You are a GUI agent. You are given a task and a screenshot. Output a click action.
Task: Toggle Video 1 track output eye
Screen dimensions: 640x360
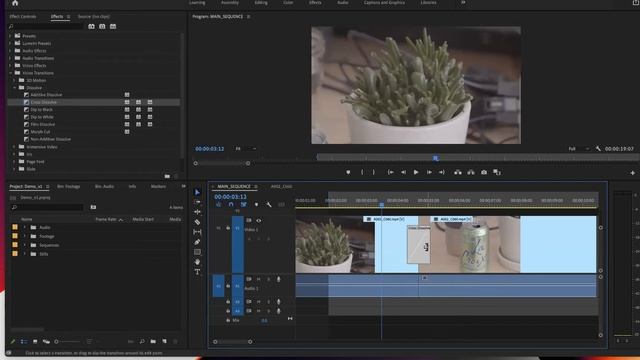pos(258,220)
